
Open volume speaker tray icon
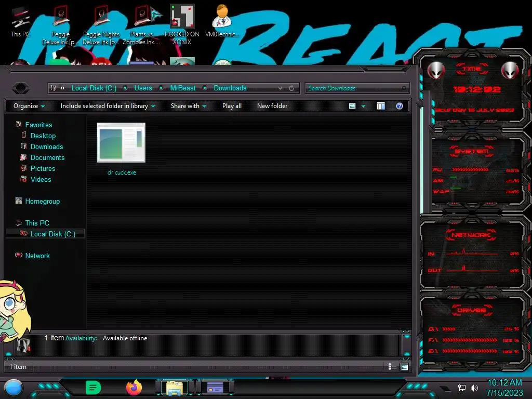point(474,388)
